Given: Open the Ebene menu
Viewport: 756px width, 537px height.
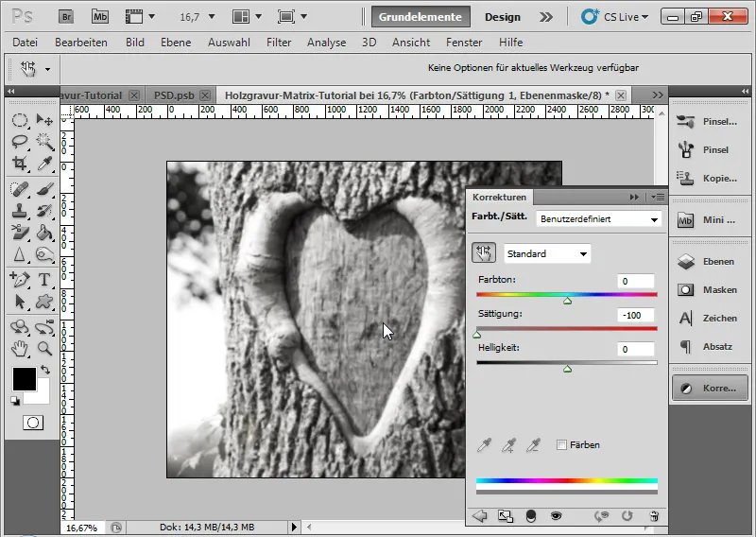Looking at the screenshot, I should click(x=176, y=43).
